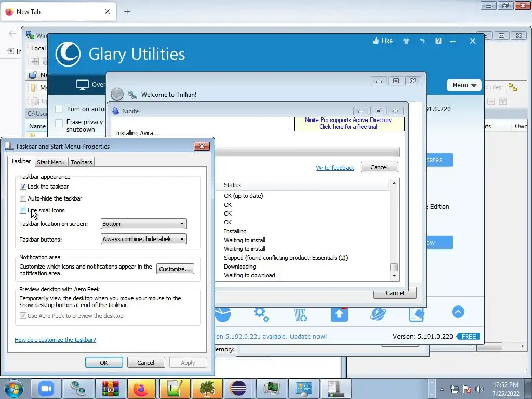
Task: Open a new Firefox tab with plus
Action: click(x=127, y=12)
